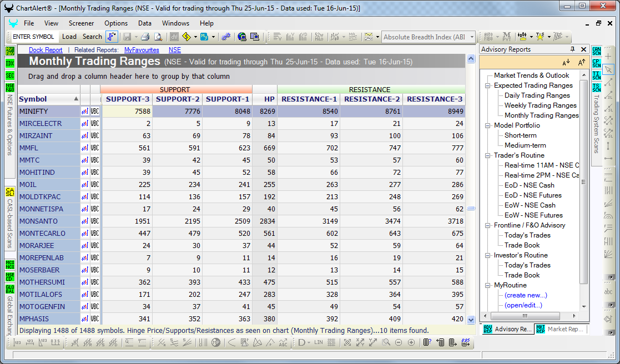
Task: Click the printer icon in toolbar
Action: 145,37
